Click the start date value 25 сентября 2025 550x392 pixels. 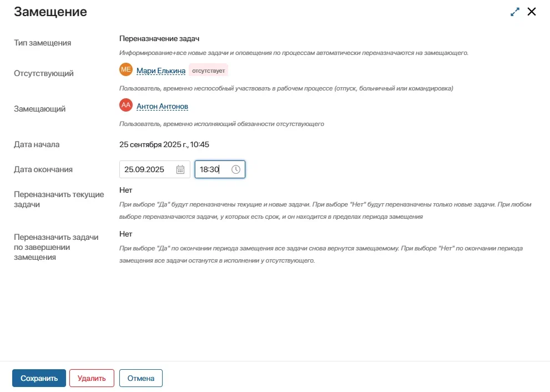pyautogui.click(x=164, y=144)
